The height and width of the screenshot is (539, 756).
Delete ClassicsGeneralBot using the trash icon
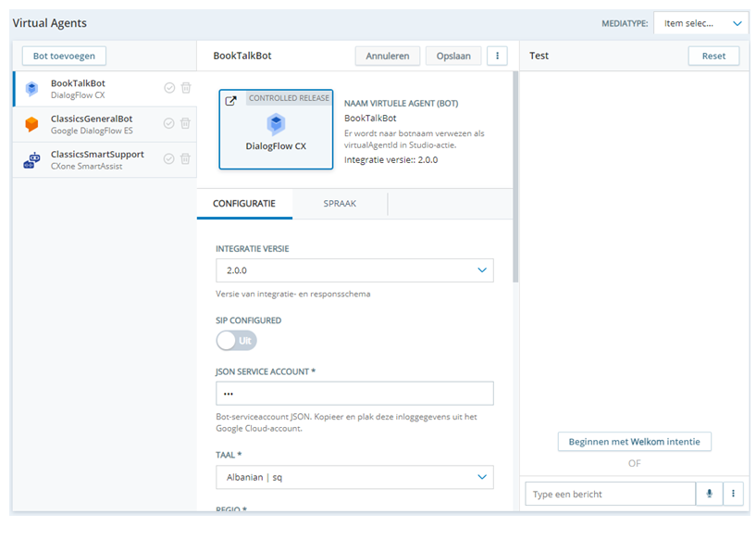point(185,123)
